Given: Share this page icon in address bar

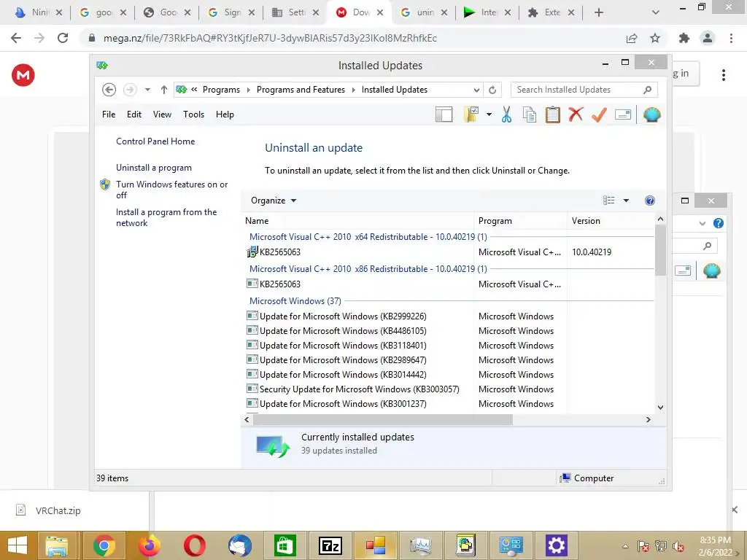Looking at the screenshot, I should click(x=632, y=38).
